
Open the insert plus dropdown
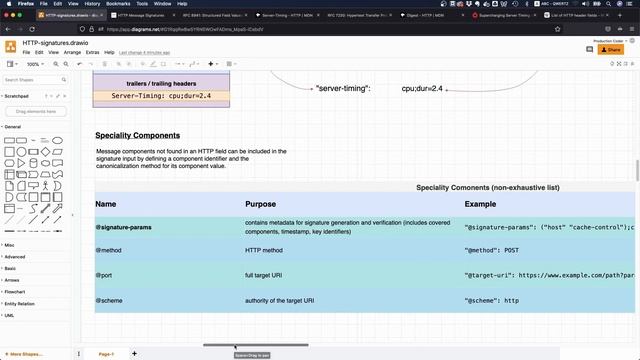coord(213,64)
